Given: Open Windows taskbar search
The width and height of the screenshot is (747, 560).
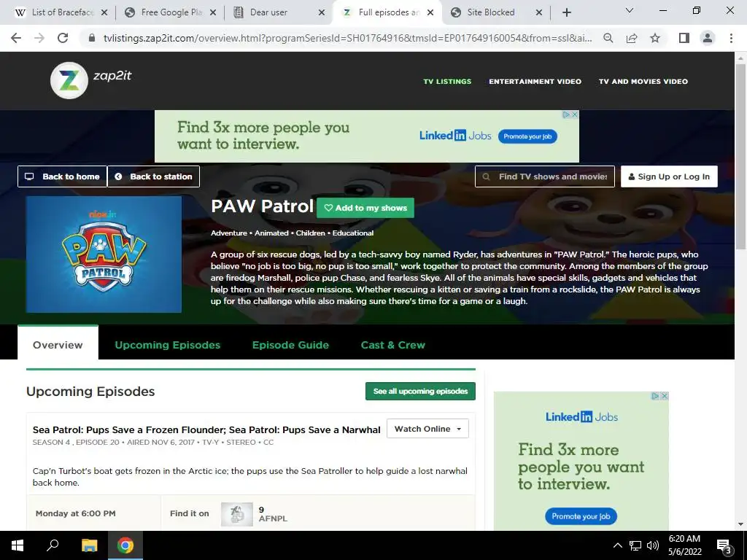Looking at the screenshot, I should pyautogui.click(x=53, y=545).
